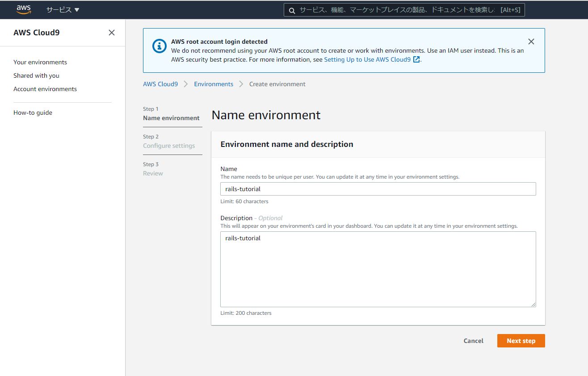Open Shared with you page

[x=36, y=75]
